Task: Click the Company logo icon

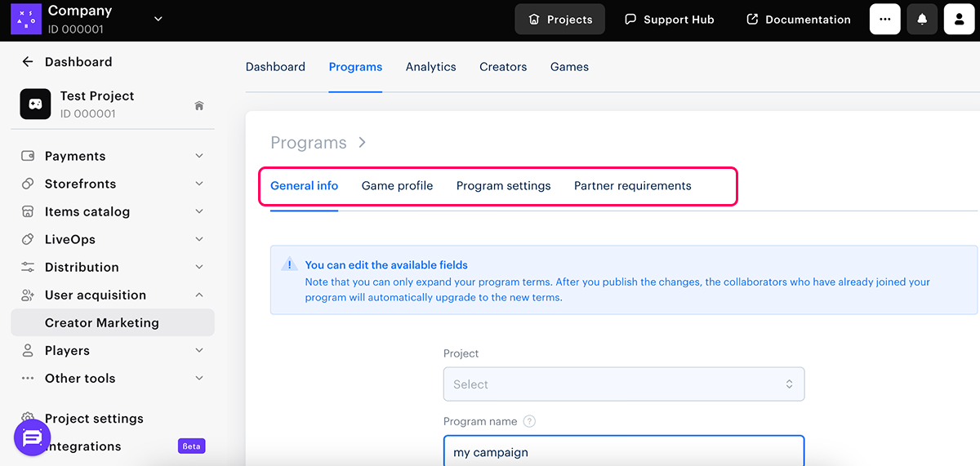Action: click(26, 19)
